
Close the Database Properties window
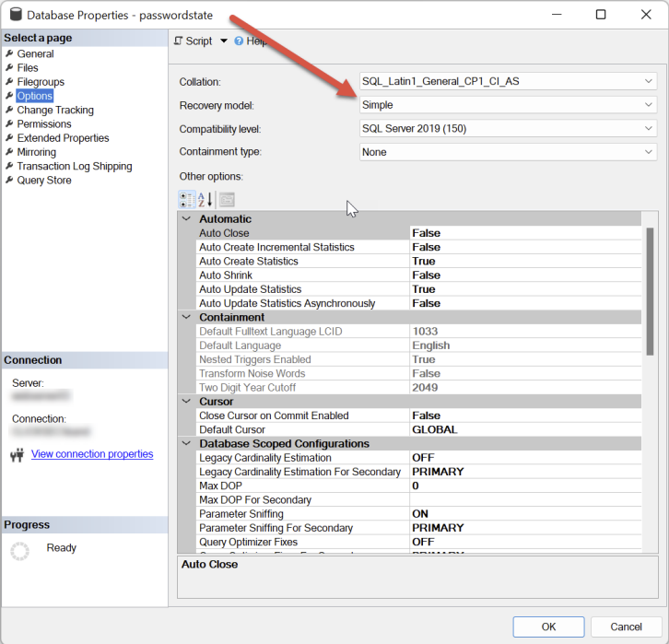click(x=646, y=15)
